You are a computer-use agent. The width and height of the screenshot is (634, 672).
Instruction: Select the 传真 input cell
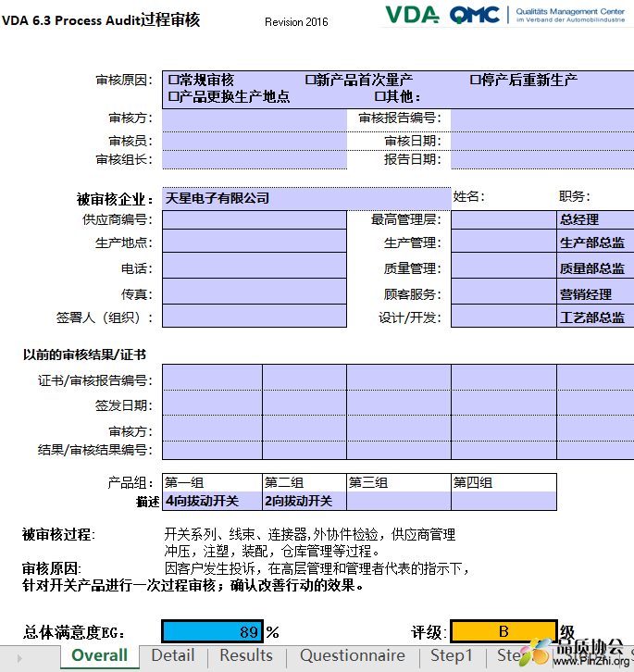point(255,292)
